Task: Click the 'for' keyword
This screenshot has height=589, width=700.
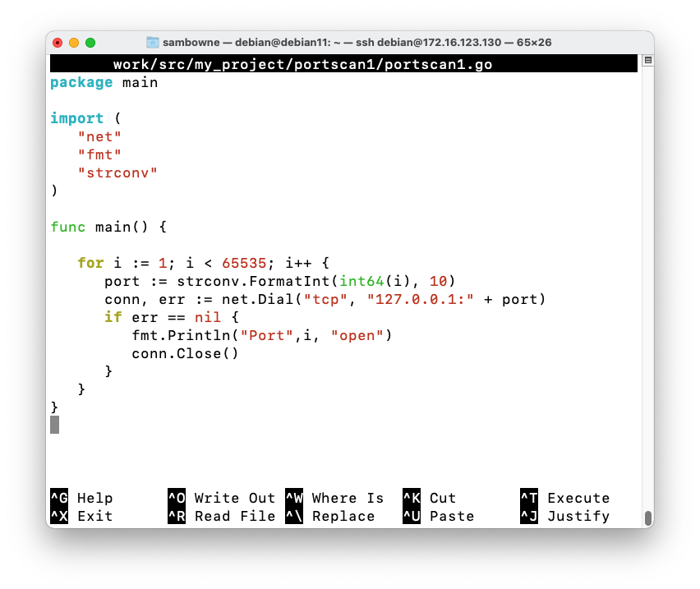Action: (x=90, y=263)
